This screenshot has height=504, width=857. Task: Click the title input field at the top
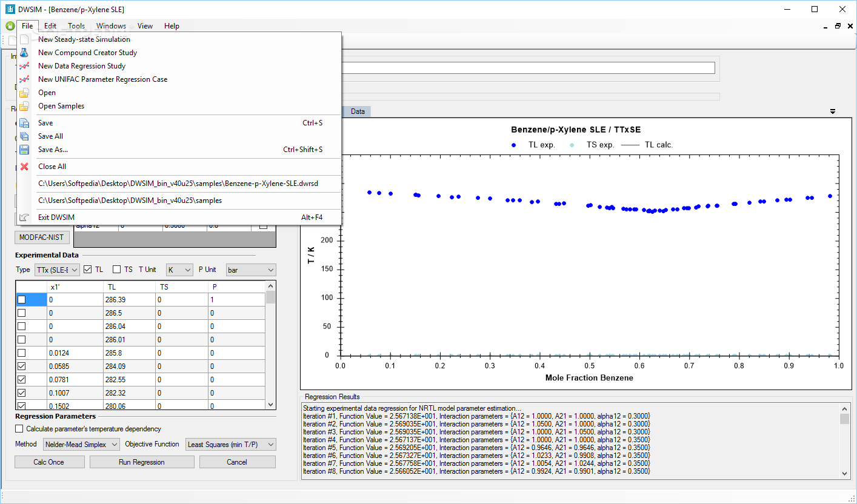tap(529, 68)
